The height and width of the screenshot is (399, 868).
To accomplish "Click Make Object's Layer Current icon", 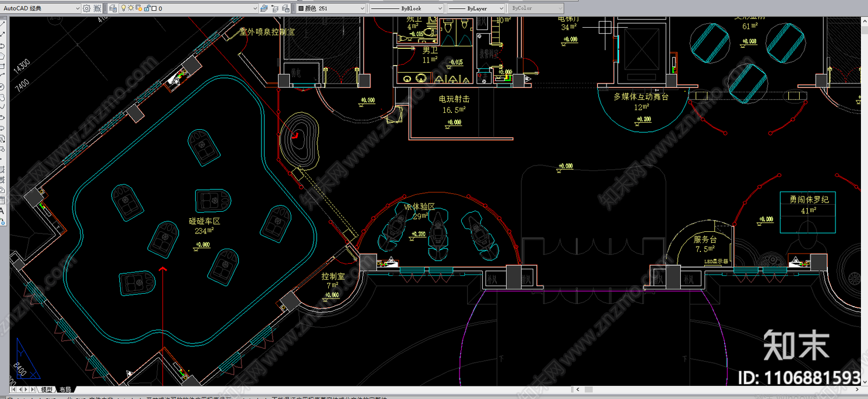I will pyautogui.click(x=264, y=8).
